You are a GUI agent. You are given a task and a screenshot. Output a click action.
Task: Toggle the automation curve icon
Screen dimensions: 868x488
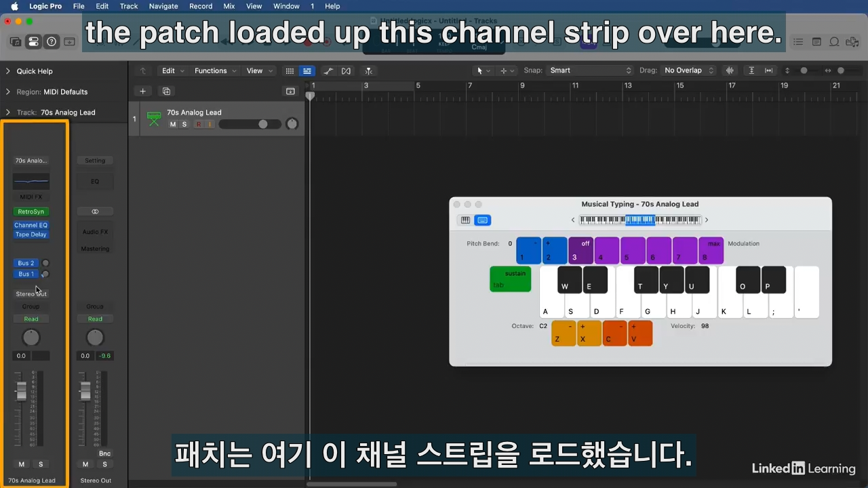[328, 70]
